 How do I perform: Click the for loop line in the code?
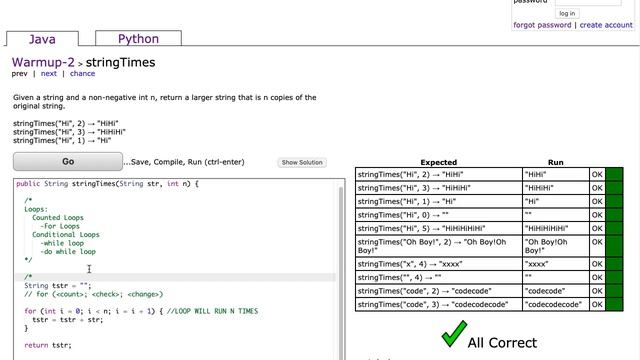141,311
